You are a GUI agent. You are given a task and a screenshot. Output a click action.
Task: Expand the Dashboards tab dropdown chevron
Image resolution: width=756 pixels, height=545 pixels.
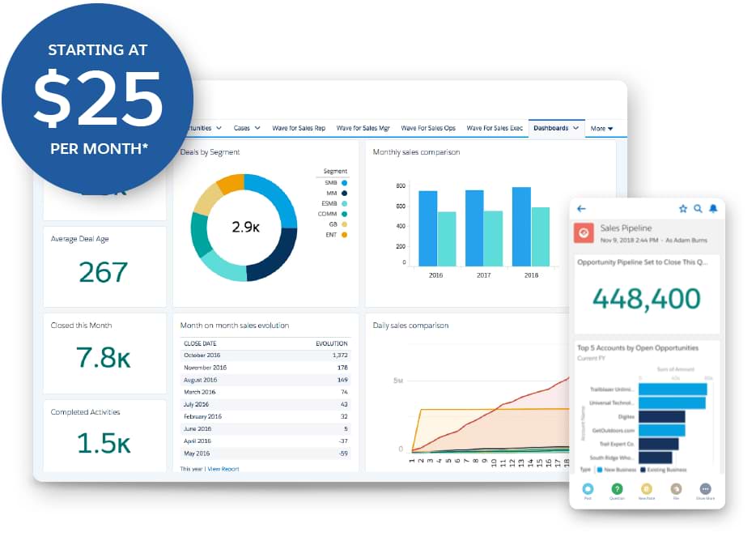(575, 128)
